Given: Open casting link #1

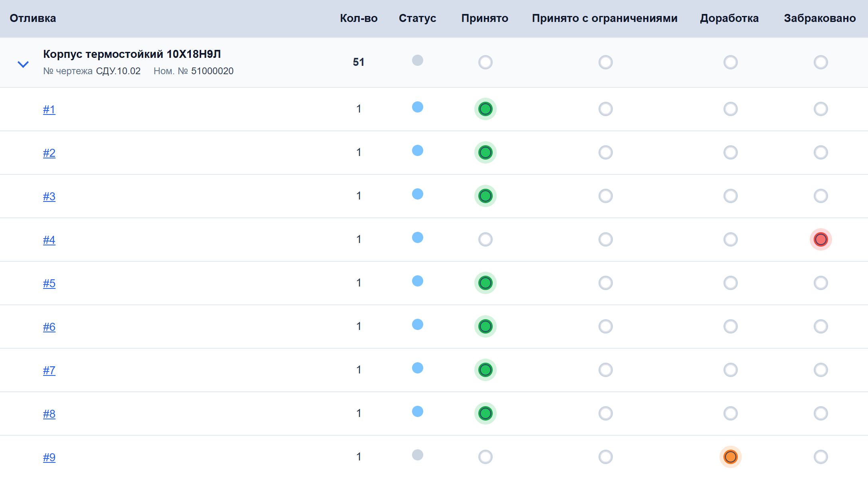Looking at the screenshot, I should pos(49,109).
